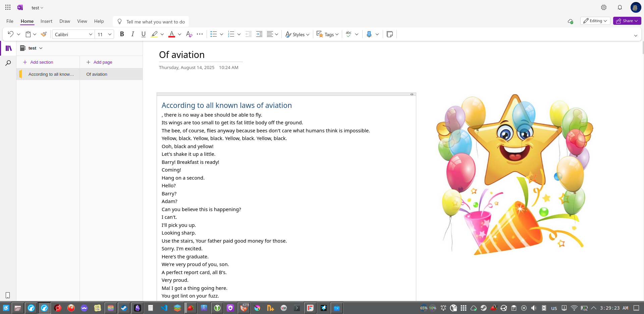644x314 pixels.
Task: Click the paragraph alignment icon
Action: [x=270, y=34]
